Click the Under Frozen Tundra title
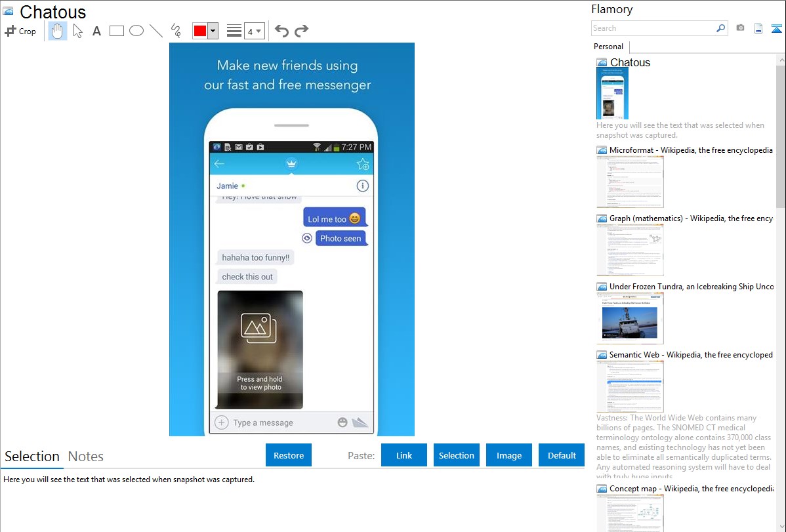 (692, 286)
